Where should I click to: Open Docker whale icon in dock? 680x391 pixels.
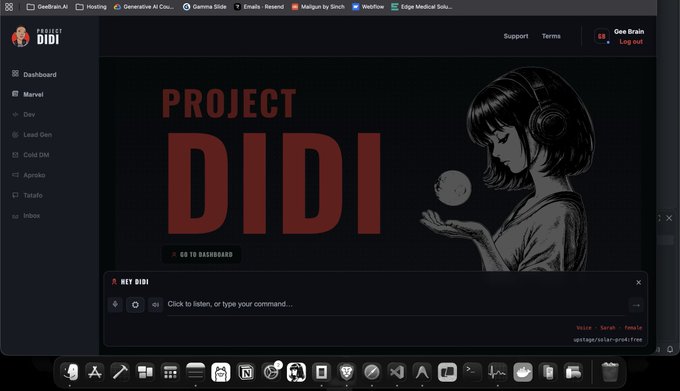[x=523, y=372]
